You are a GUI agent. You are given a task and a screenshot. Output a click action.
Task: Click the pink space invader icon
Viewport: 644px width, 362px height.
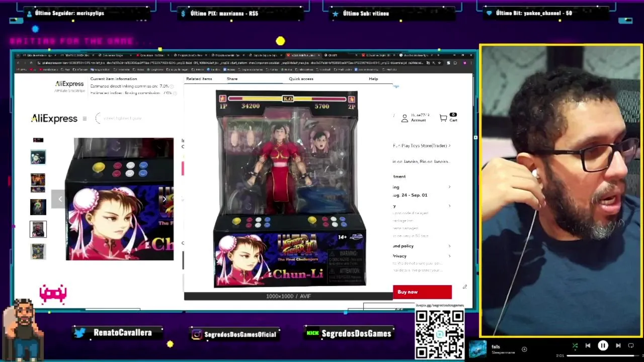coord(53,294)
